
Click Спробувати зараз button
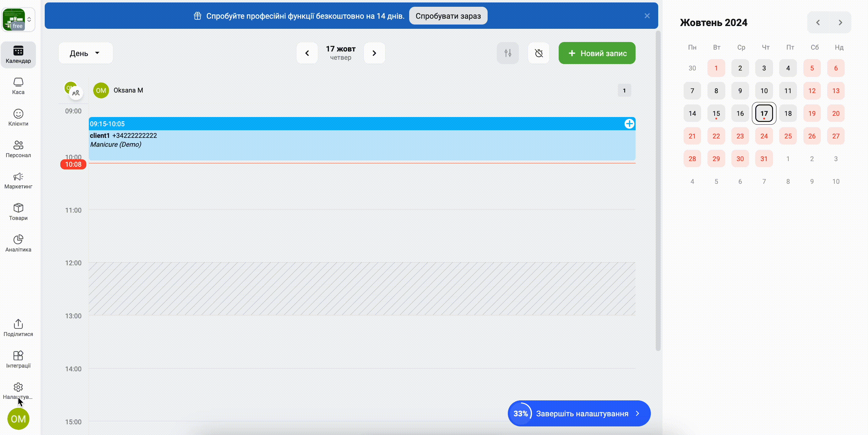coord(448,16)
